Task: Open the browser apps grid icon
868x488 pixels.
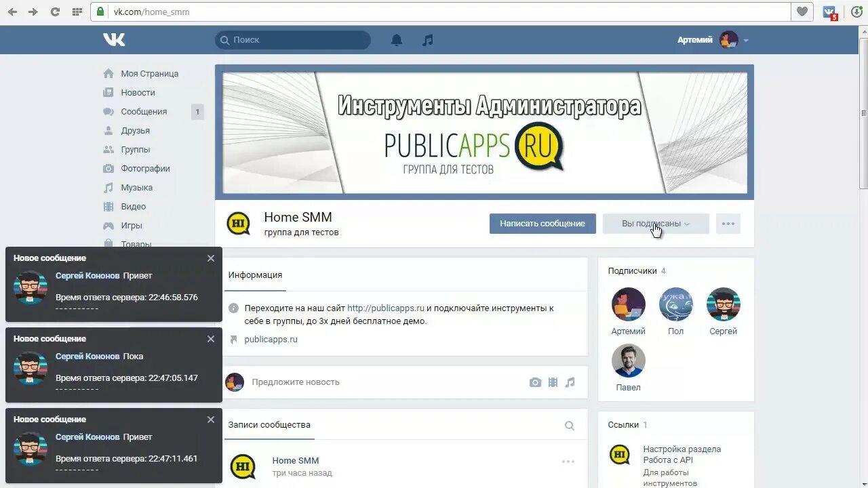Action: point(77,12)
